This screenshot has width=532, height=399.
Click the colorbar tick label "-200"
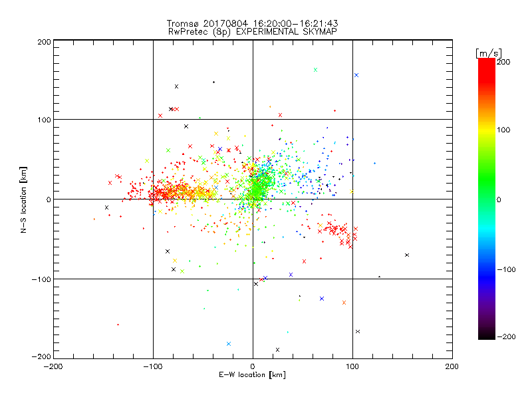506,336
